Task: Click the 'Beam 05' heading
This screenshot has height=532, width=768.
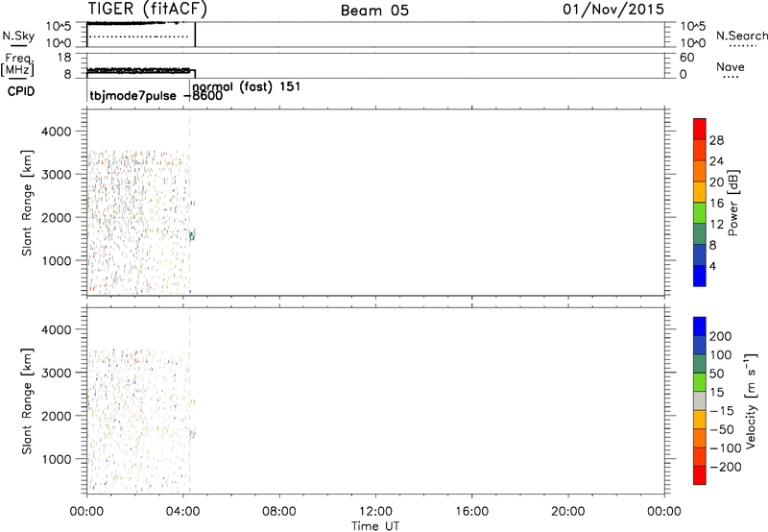Action: point(374,11)
